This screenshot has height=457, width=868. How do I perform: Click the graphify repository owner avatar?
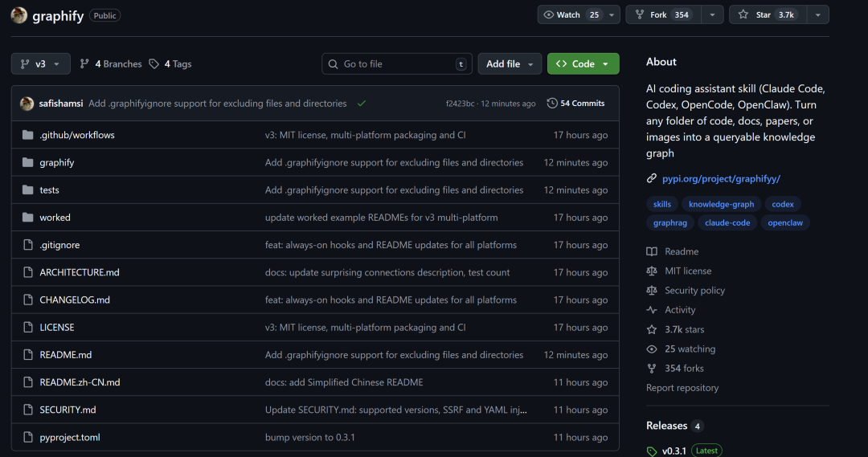point(19,15)
